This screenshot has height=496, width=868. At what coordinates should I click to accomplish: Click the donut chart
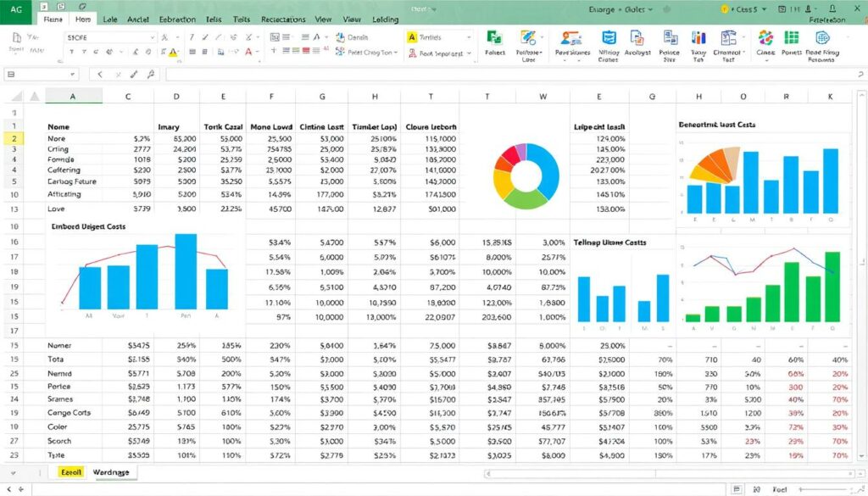[x=526, y=176]
